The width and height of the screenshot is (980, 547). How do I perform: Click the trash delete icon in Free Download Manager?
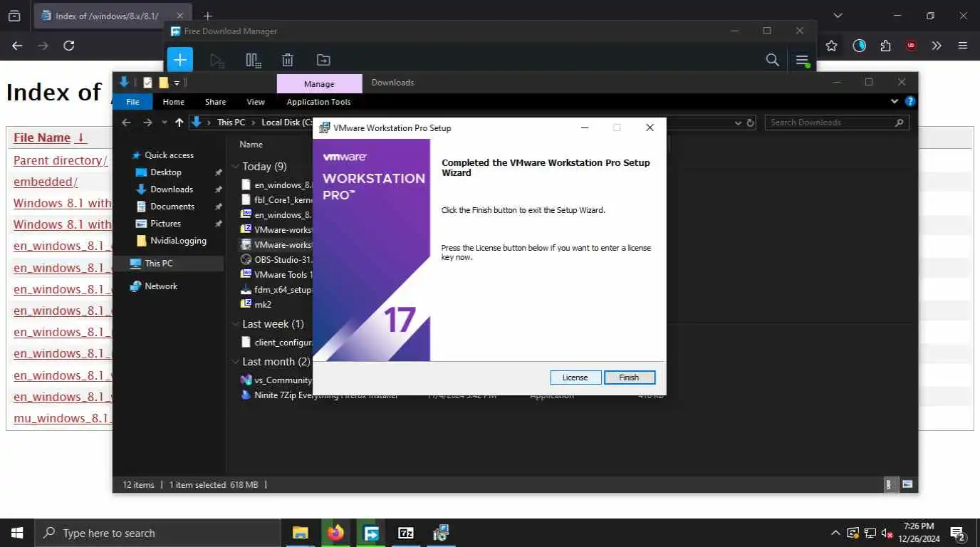coord(288,61)
